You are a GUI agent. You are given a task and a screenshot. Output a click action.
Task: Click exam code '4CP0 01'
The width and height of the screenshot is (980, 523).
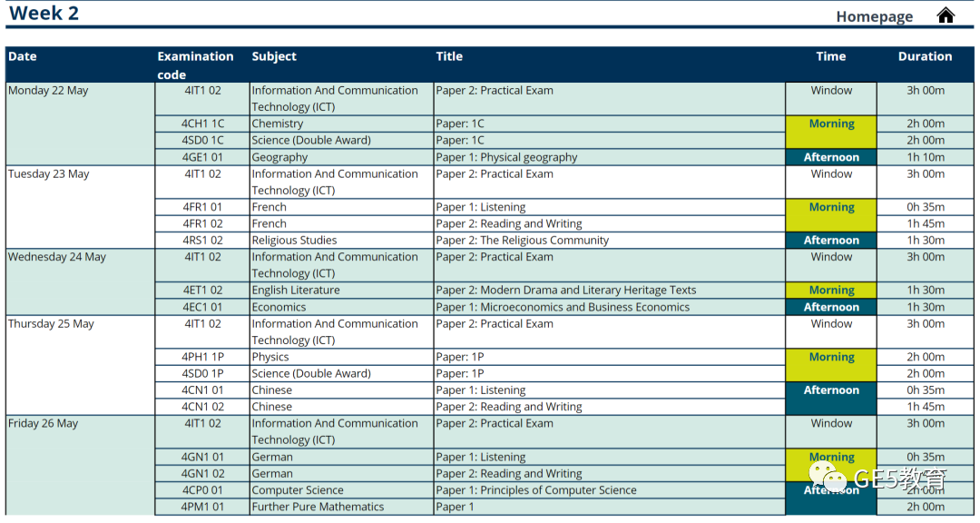pyautogui.click(x=202, y=490)
